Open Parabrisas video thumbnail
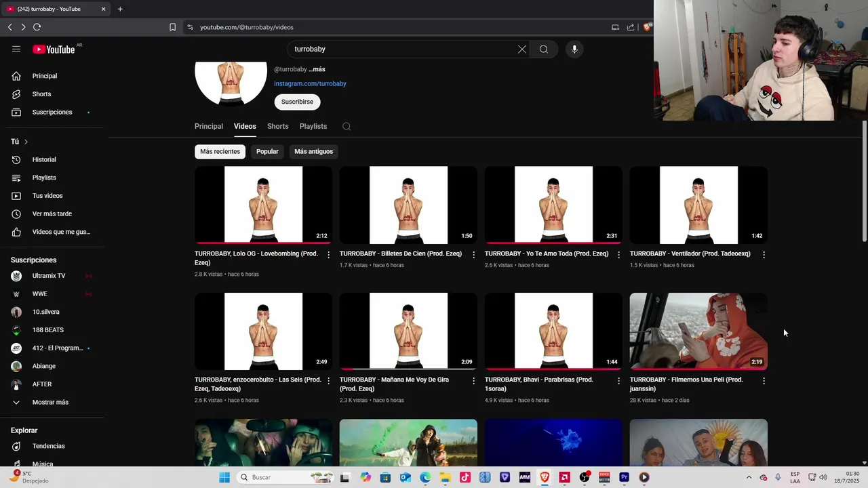The height and width of the screenshot is (488, 868). 553,331
